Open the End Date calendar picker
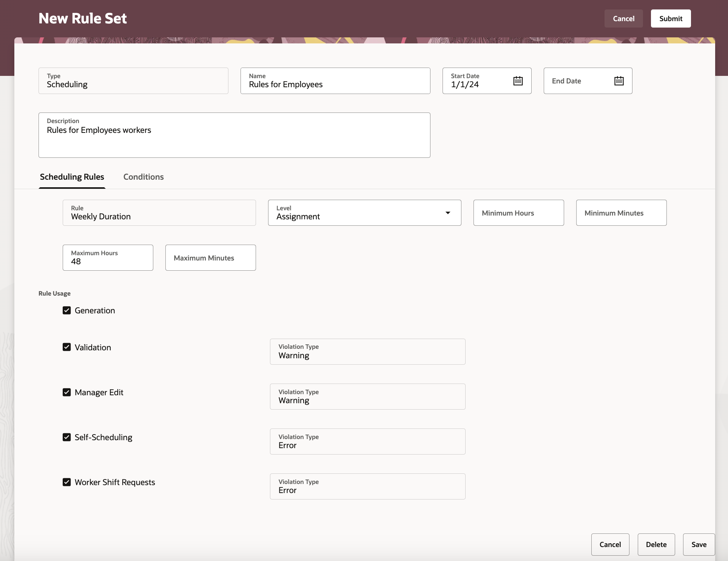Screen dimensions: 728x561 pos(618,81)
